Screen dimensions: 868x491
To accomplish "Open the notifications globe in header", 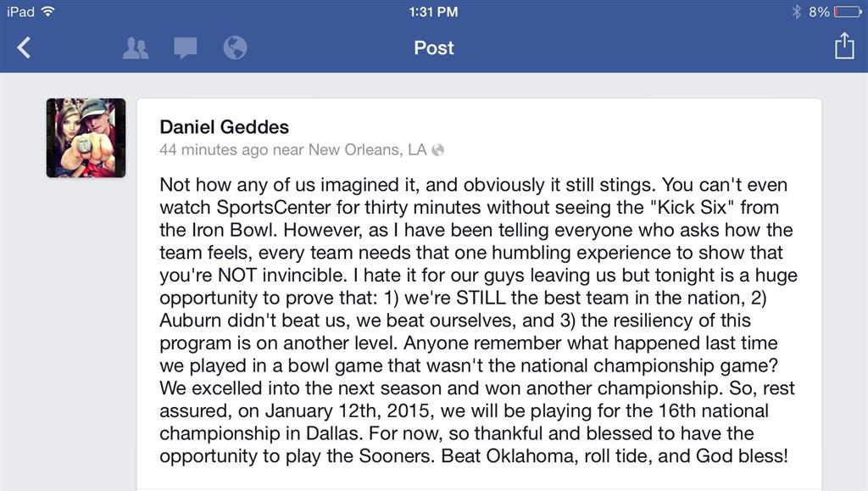I will point(235,47).
